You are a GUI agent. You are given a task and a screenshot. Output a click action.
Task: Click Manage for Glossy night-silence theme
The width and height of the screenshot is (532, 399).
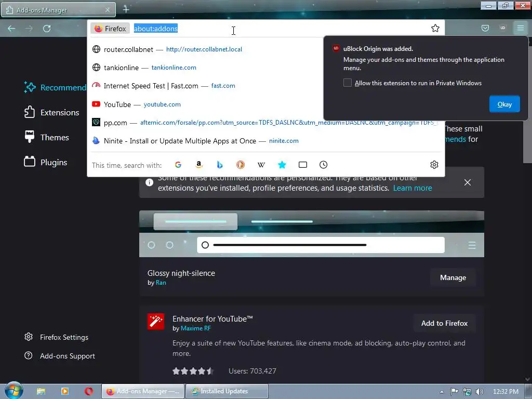(x=453, y=277)
